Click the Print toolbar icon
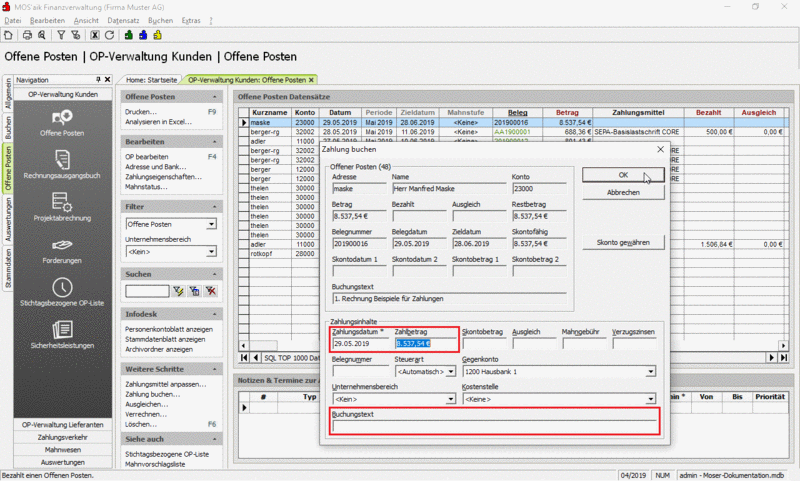 click(28, 35)
